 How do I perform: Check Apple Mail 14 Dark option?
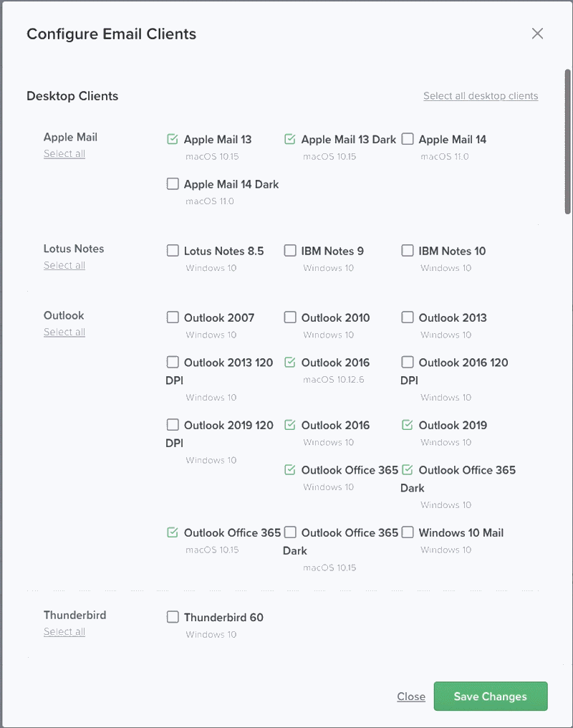click(173, 184)
